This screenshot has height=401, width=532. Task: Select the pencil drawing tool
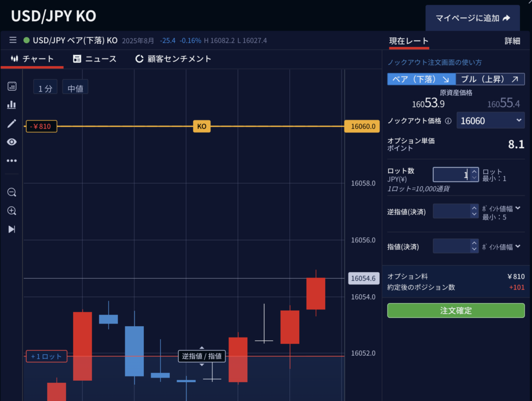(11, 123)
